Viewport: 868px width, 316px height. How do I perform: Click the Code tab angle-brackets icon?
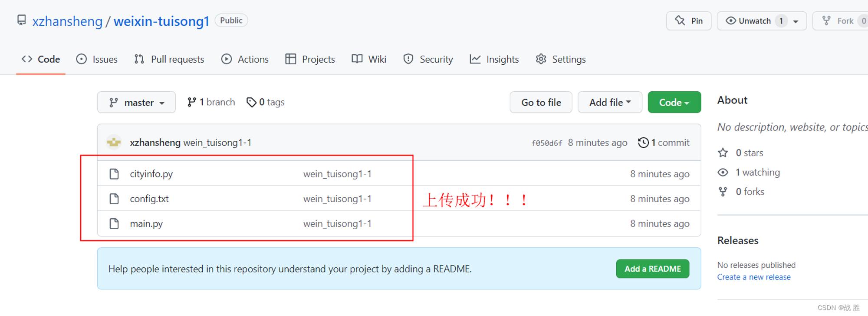27,59
